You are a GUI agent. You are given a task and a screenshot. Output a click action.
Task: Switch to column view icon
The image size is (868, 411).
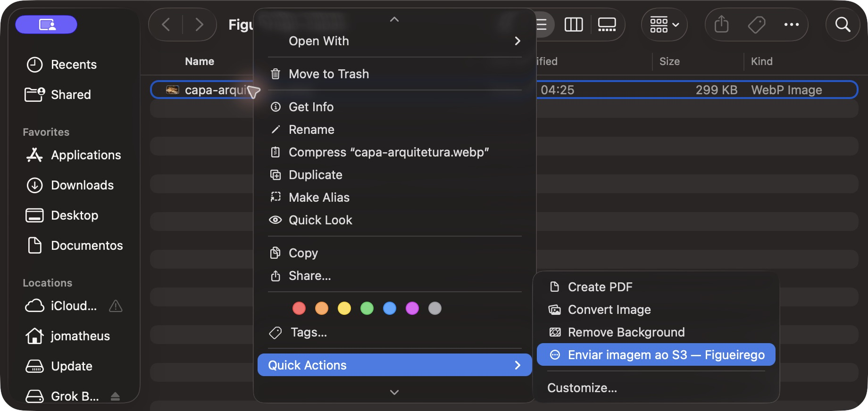[x=574, y=25]
